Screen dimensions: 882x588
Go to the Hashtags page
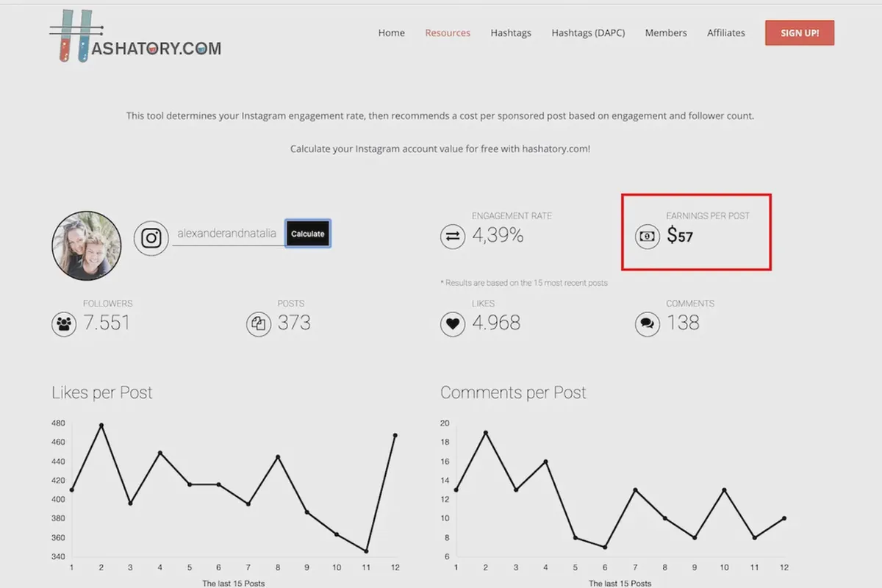click(x=511, y=33)
